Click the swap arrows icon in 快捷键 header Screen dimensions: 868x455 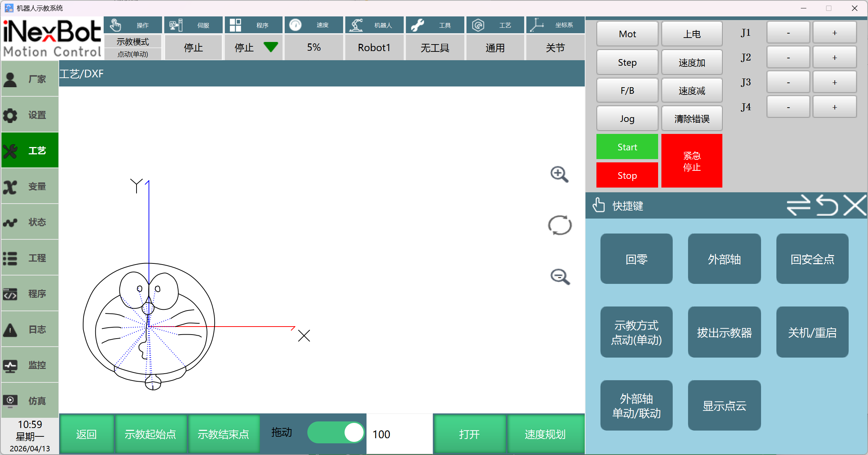798,205
